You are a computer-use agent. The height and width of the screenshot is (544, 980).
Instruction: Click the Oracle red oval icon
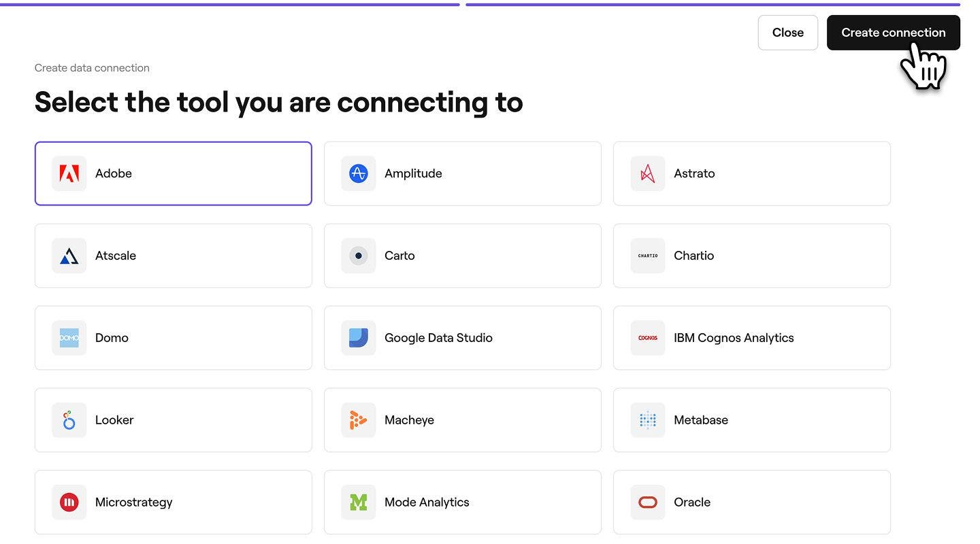click(x=647, y=503)
